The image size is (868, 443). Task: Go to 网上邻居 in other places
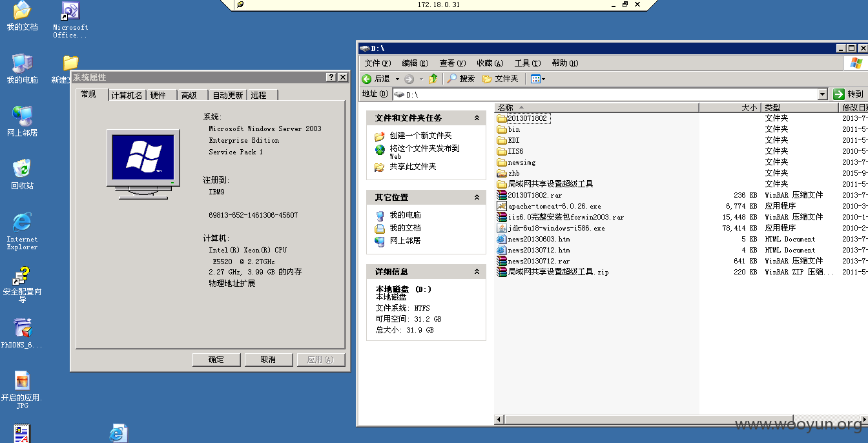coord(405,241)
